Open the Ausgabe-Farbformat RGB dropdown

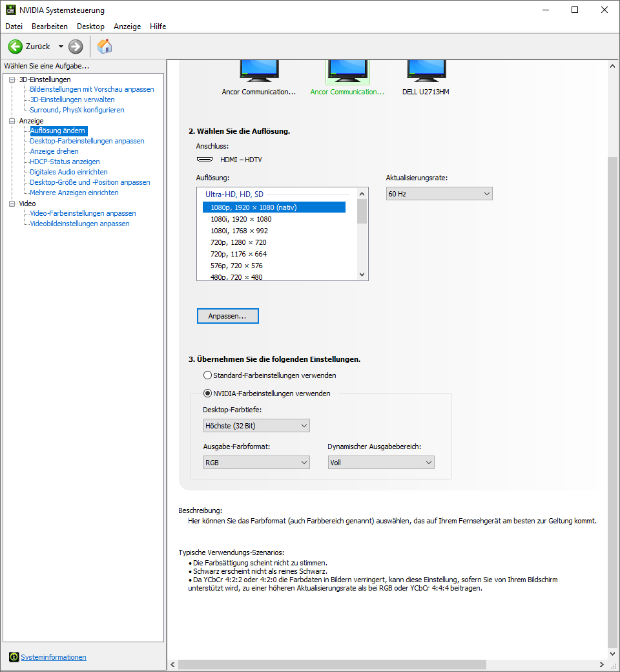click(256, 463)
